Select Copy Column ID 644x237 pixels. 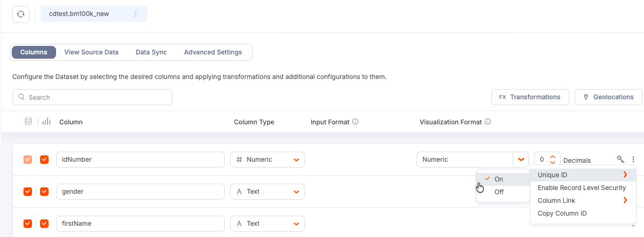coord(583,214)
